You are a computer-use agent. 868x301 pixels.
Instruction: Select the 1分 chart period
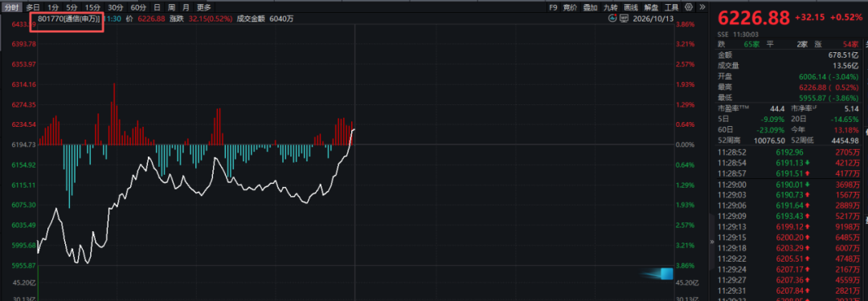[52, 7]
